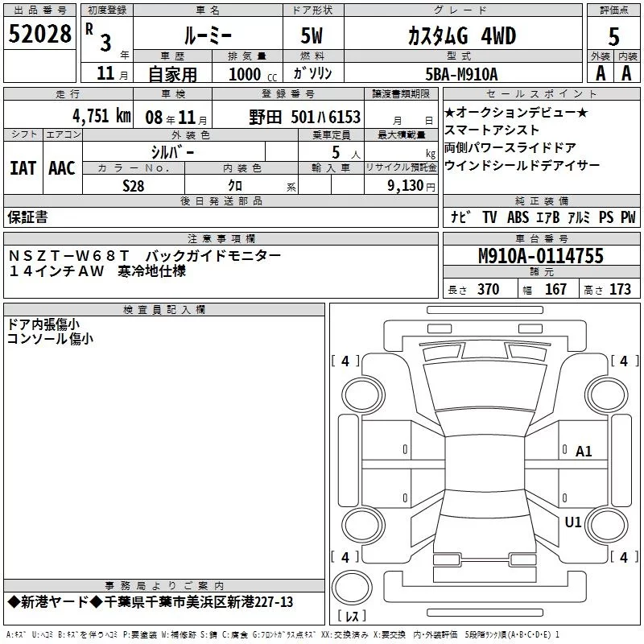
Task: Select interior color クロ
Action: coord(235,186)
